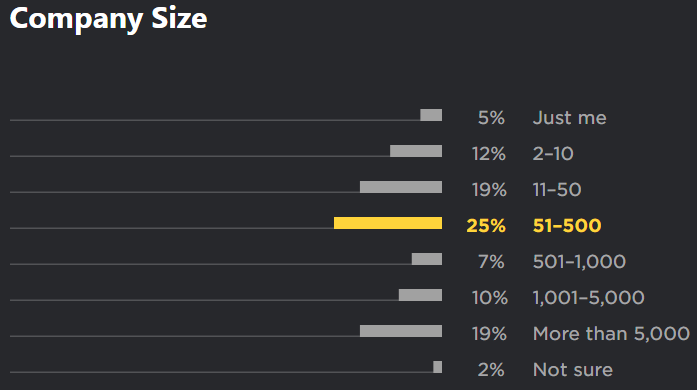Click the 11–50 gray bar
The image size is (697, 390).
401,187
